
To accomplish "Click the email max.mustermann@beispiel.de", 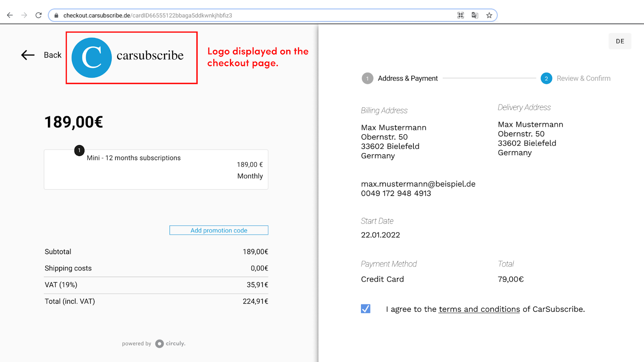I will (418, 184).
